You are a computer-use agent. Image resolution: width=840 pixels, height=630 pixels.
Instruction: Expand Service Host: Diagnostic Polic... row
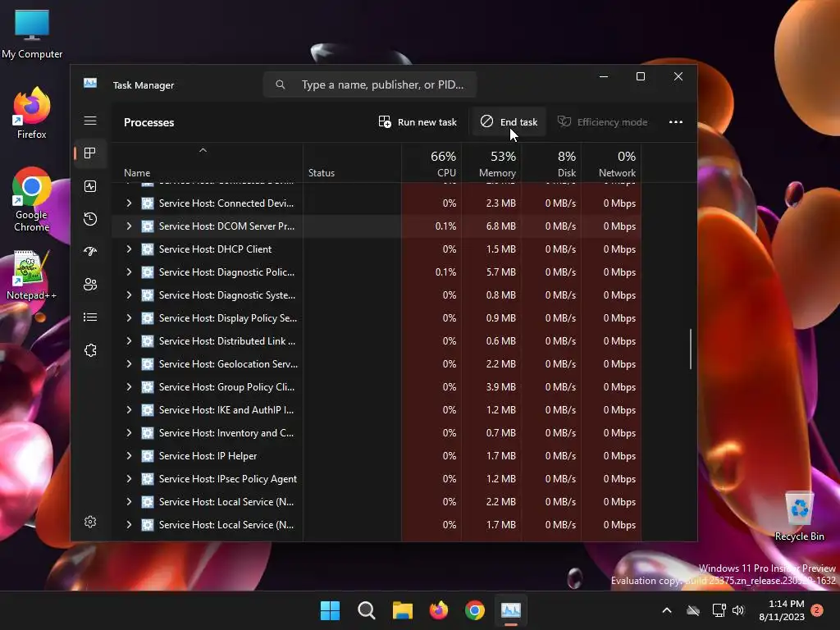coord(129,272)
